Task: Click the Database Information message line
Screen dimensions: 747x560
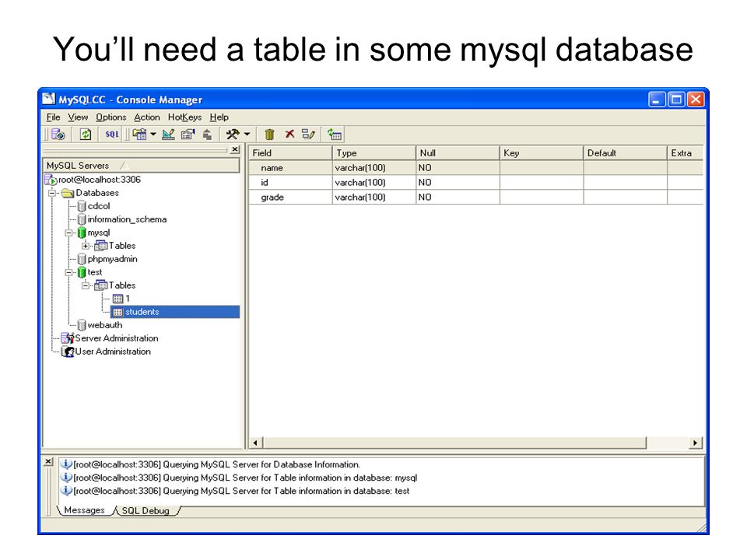Action: pos(217,464)
